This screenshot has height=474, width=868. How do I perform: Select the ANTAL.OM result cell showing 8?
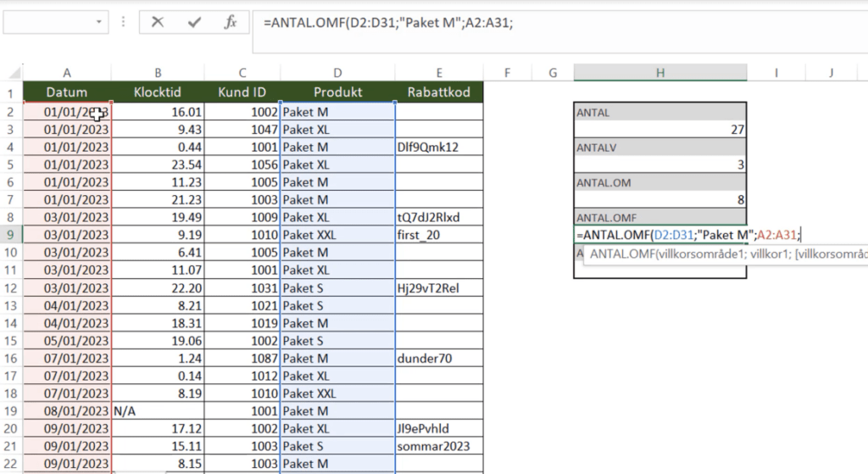[659, 200]
